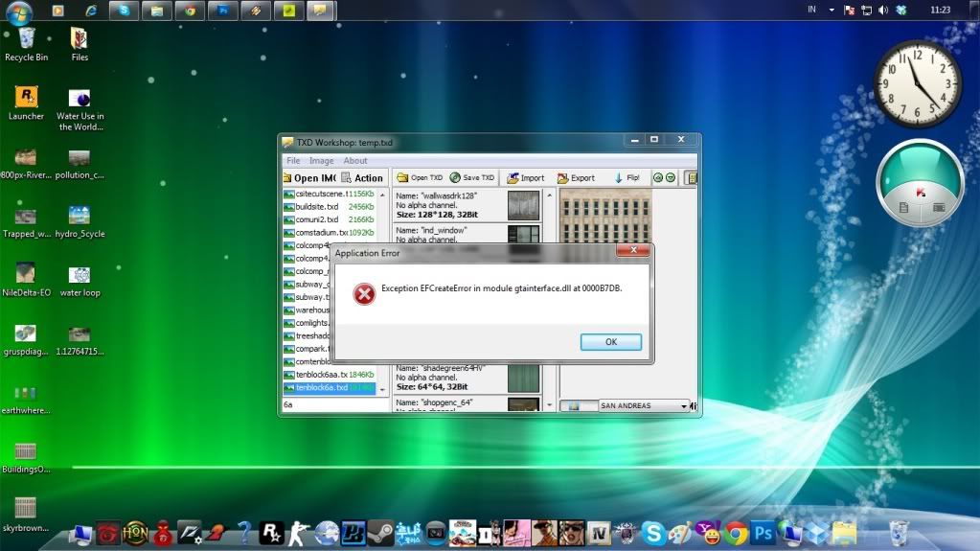Click the texture list scroll-up arrow
Screen dimensions: 980x551
click(x=549, y=195)
